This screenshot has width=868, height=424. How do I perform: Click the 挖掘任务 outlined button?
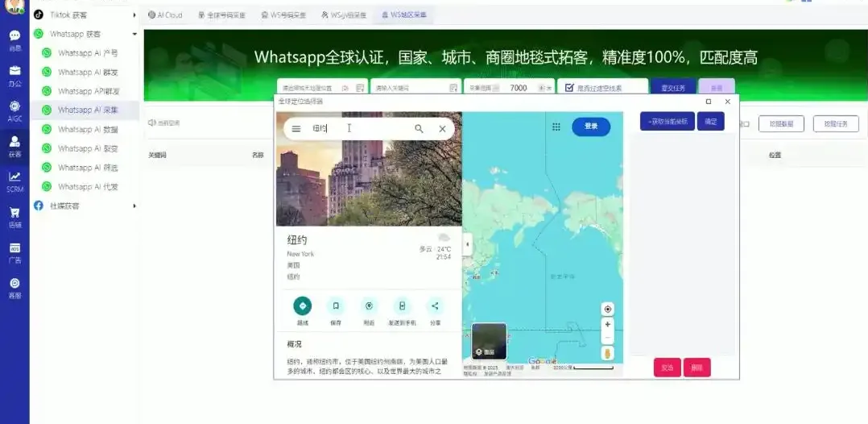click(836, 124)
